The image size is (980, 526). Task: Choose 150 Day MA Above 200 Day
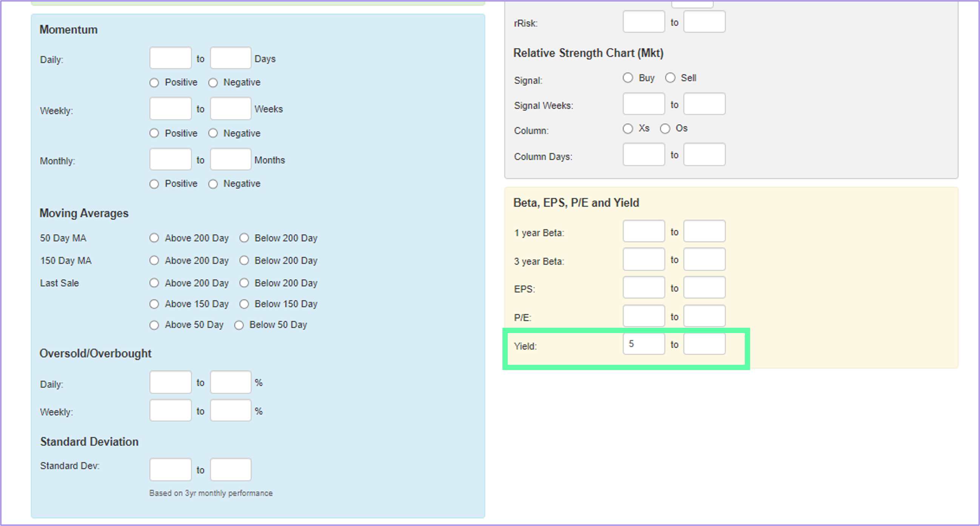point(154,260)
